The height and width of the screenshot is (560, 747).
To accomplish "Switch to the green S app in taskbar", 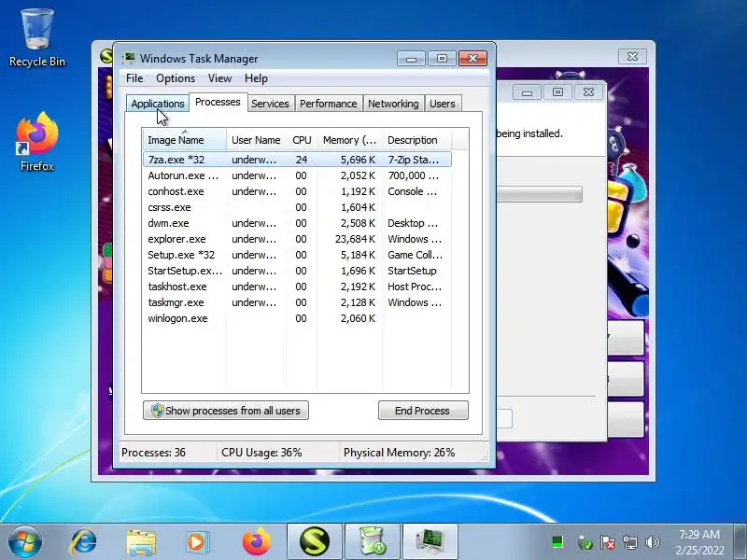I will [315, 542].
